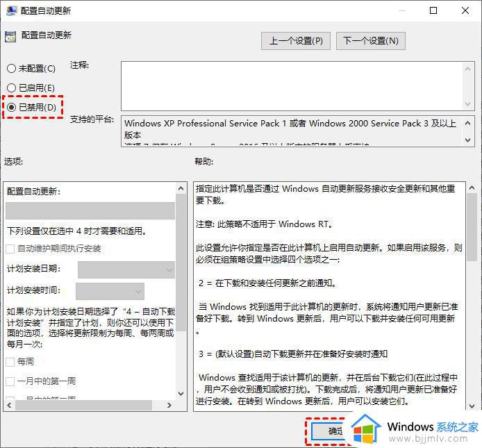This screenshot has width=482, height=448.
Task: Select the 未配置(C) radio button
Action: click(x=31, y=68)
